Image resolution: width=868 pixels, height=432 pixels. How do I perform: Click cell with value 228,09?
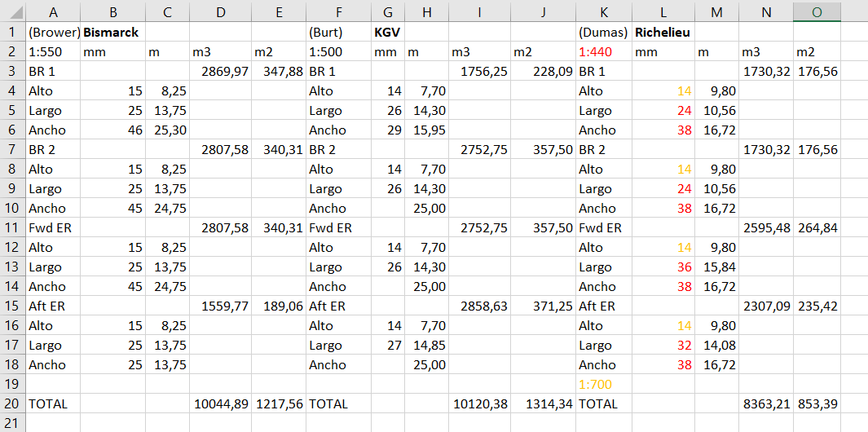point(543,72)
